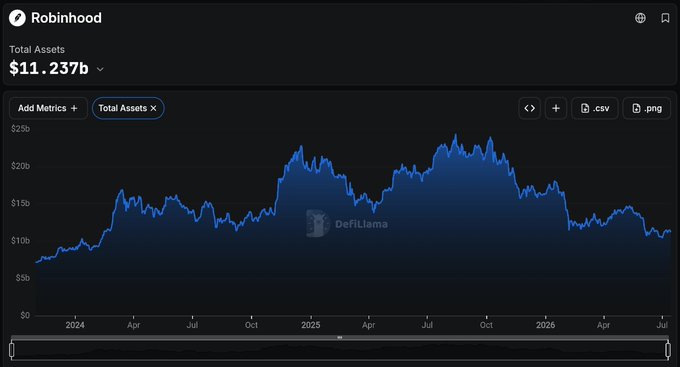Expand the $11.237b Total Assets chevron
The height and width of the screenshot is (367, 680).
click(100, 69)
